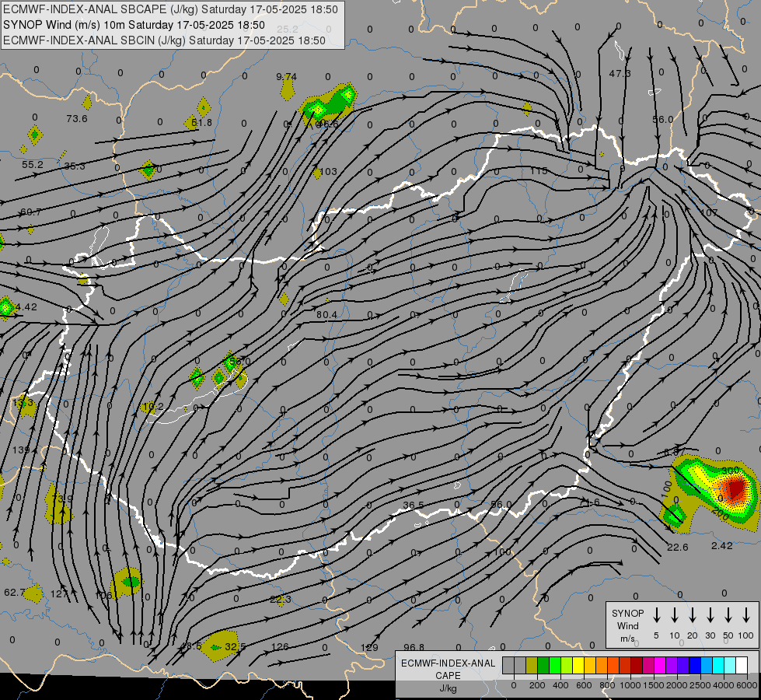Click the red CAPE maximum core
Screen dimensions: 761x700
click(736, 487)
